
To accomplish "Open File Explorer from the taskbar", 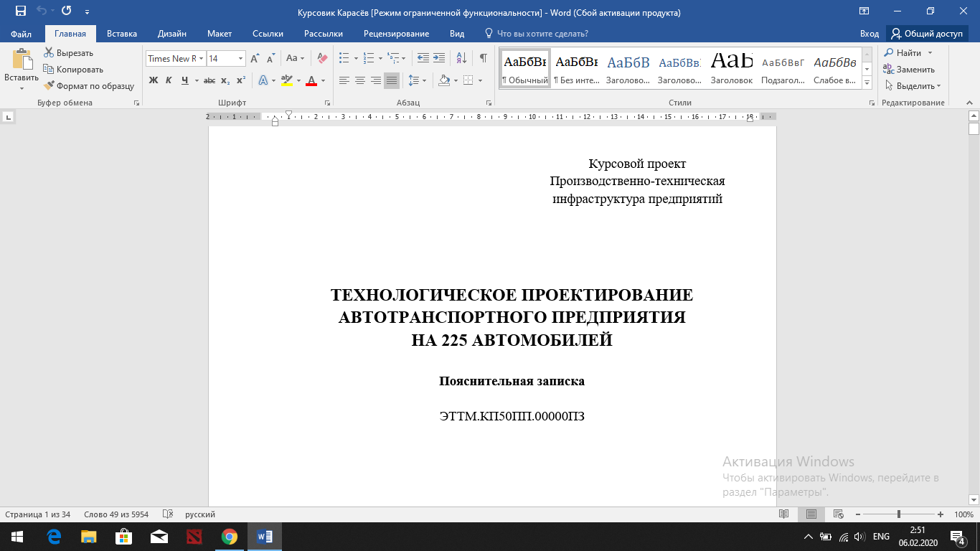I will click(89, 536).
